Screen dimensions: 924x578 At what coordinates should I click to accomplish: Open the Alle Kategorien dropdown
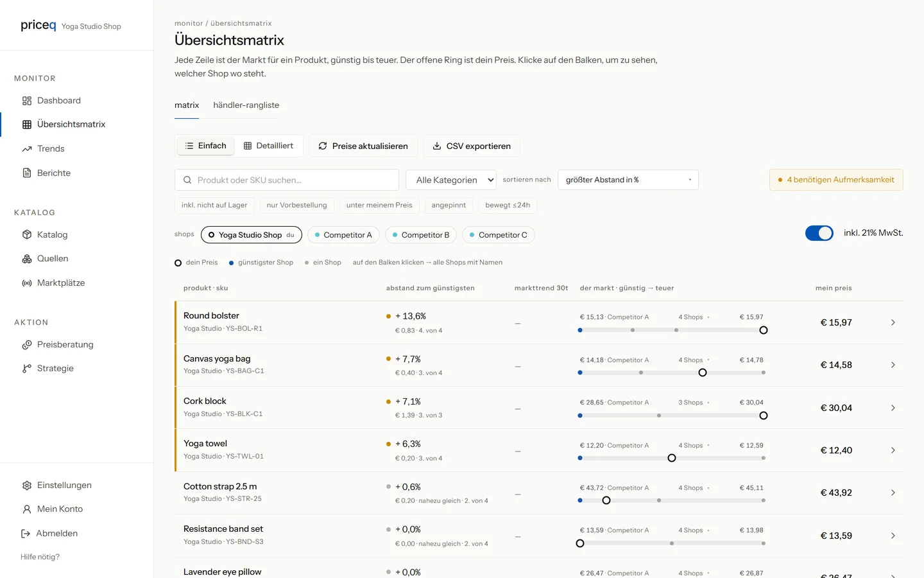coord(451,180)
